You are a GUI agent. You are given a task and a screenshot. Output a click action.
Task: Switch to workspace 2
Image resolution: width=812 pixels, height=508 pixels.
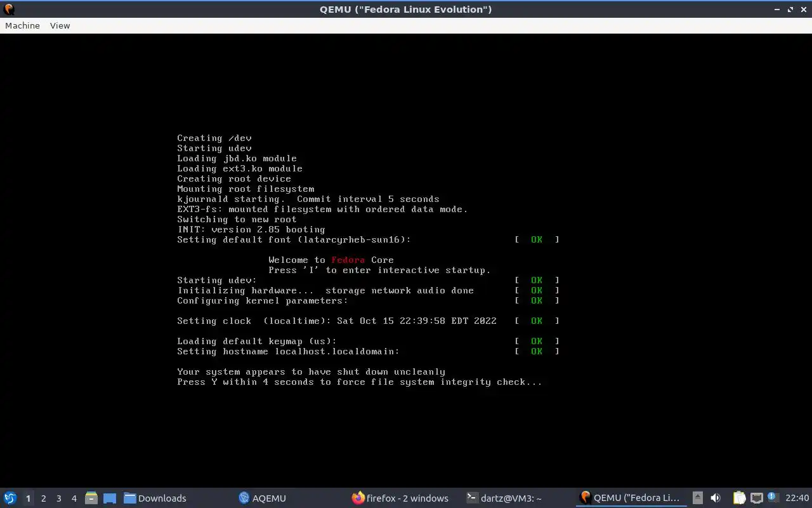43,498
